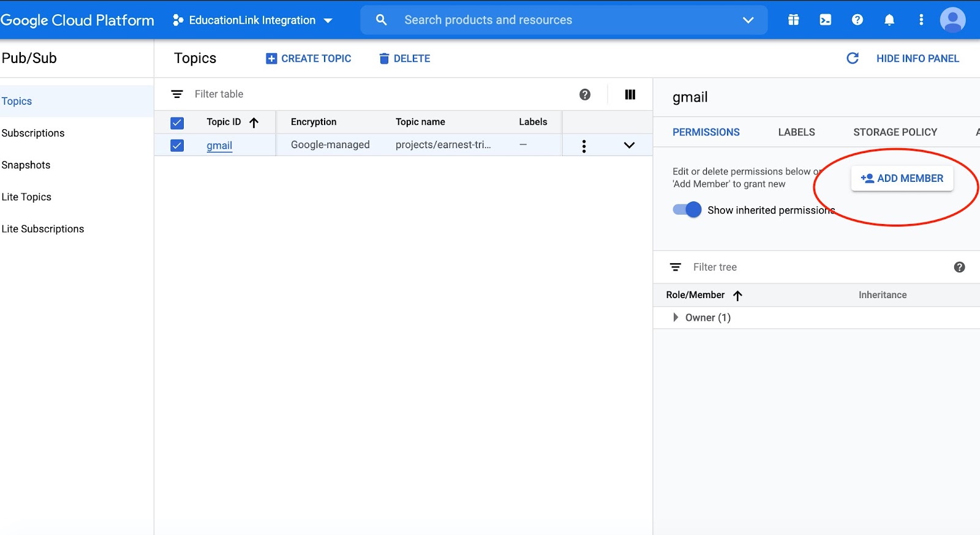This screenshot has height=535, width=980.
Task: Activate Cloud Shell terminal icon
Action: pos(825,20)
